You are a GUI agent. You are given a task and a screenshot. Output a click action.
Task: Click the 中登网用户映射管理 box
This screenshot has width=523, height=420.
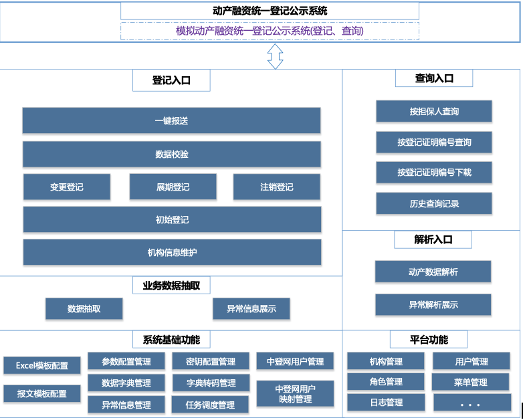(x=295, y=394)
